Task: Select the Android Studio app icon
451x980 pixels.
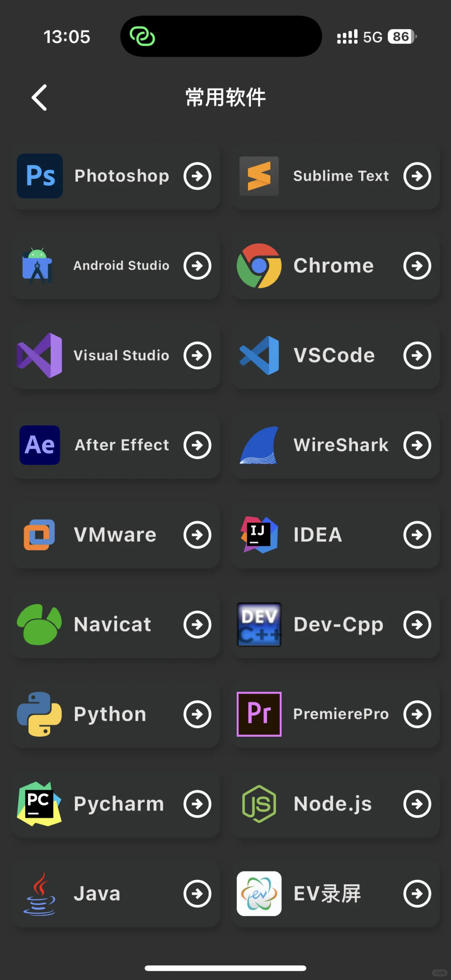Action: click(x=38, y=265)
